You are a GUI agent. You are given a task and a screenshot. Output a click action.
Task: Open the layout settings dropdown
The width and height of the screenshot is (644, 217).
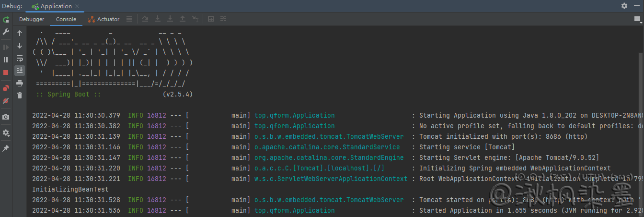637,19
